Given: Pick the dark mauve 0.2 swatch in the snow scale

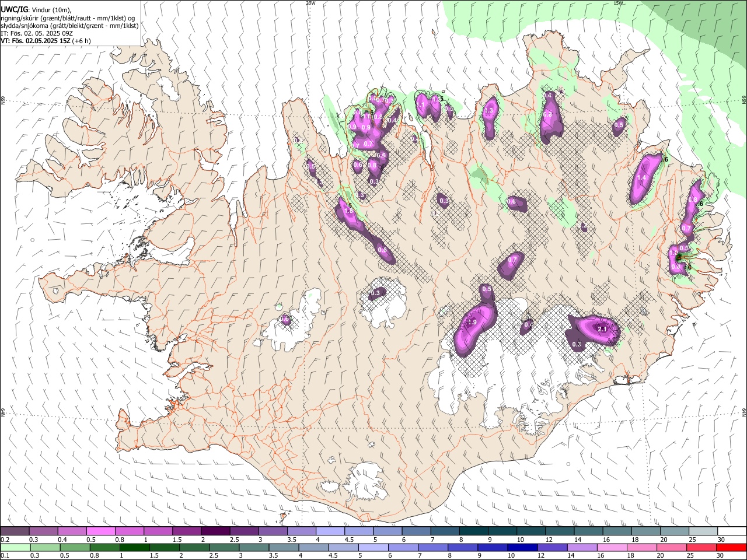Looking at the screenshot, I should pos(15,531).
